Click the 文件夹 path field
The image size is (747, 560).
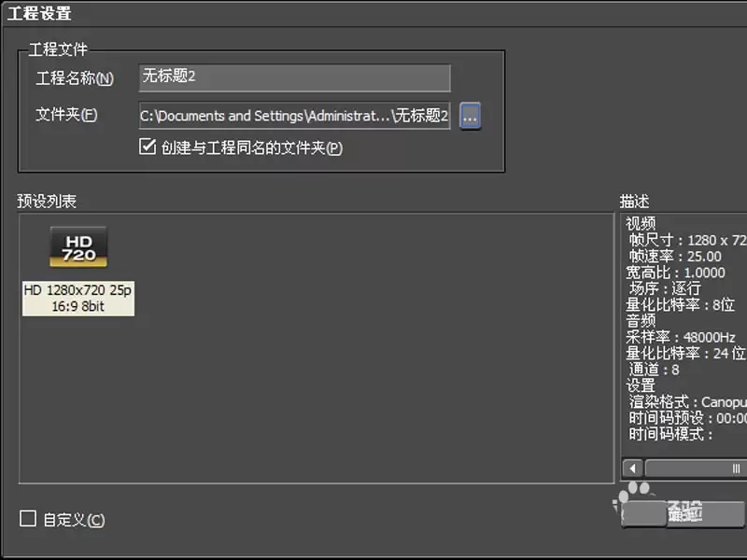294,115
